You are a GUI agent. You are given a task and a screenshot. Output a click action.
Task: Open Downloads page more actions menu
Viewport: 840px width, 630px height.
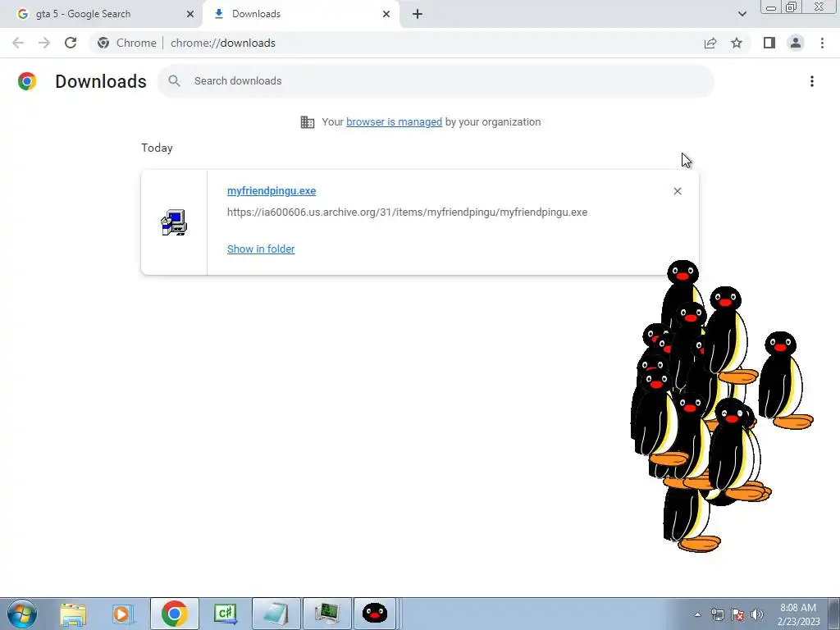click(x=812, y=81)
